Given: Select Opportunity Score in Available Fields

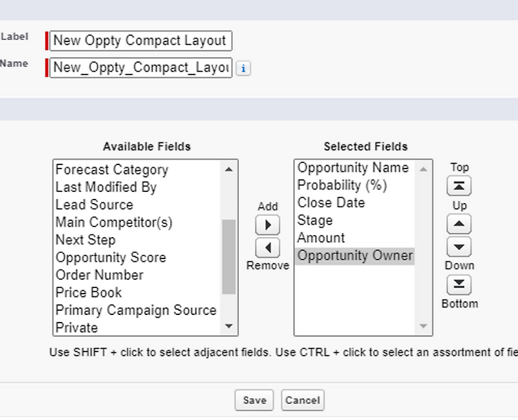Looking at the screenshot, I should (111, 258).
